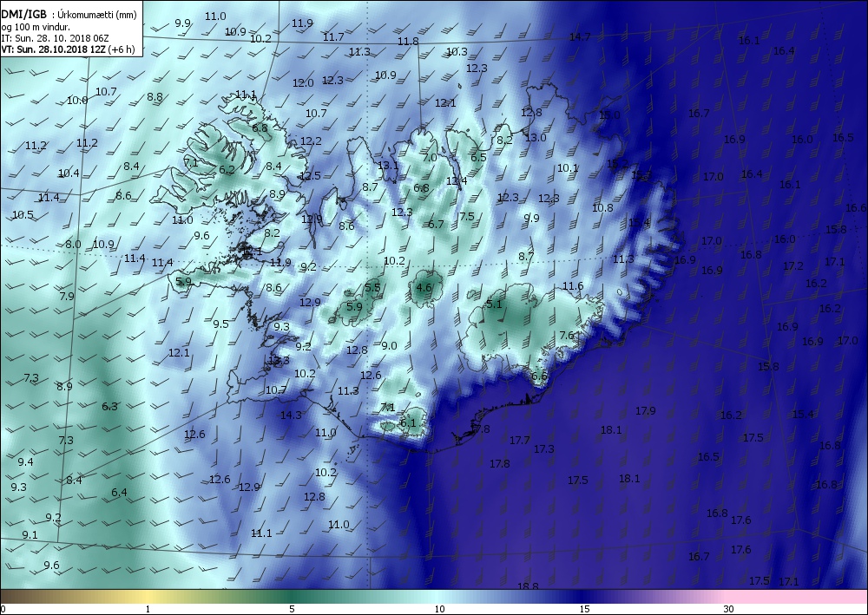Select the map value 9.1
868x615 pixels.
click(x=30, y=535)
